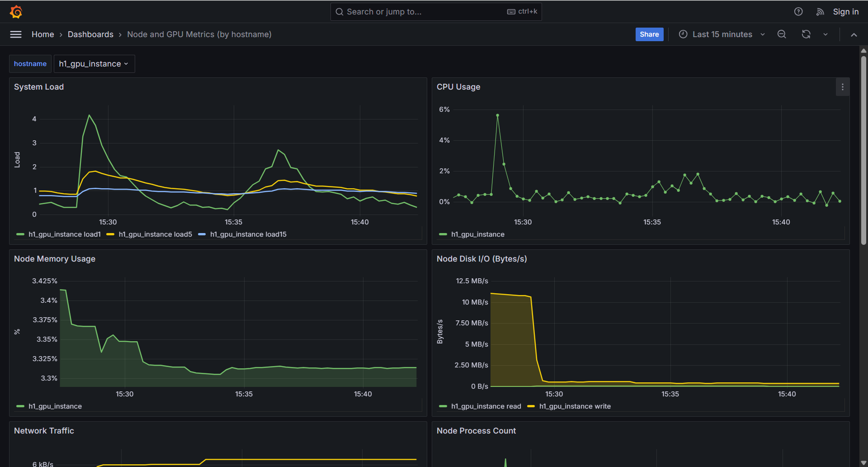Open the news feed RSS icon

(820, 12)
